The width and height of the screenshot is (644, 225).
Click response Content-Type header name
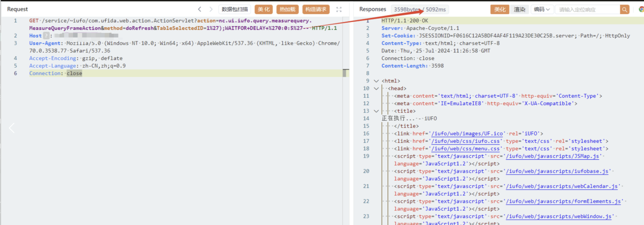(400, 43)
